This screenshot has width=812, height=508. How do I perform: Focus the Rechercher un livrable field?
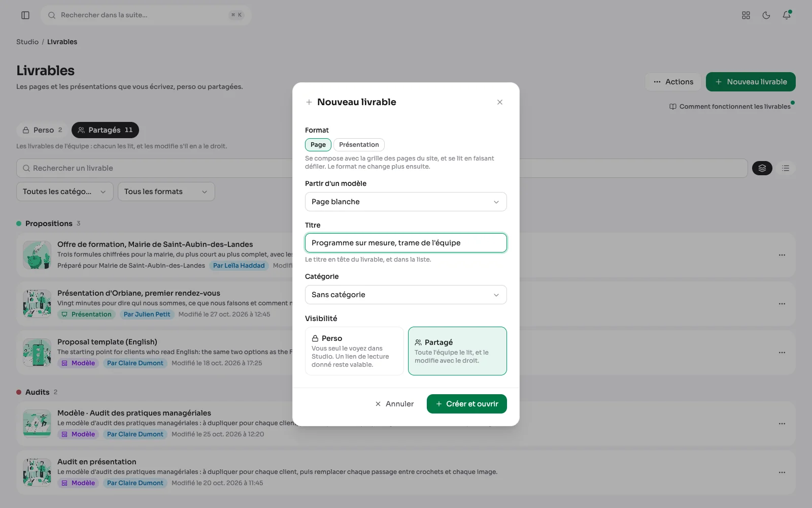382,168
